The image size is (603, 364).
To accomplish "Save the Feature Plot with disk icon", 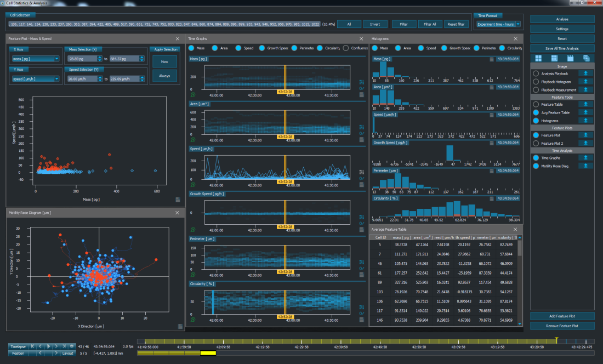I will point(178,200).
